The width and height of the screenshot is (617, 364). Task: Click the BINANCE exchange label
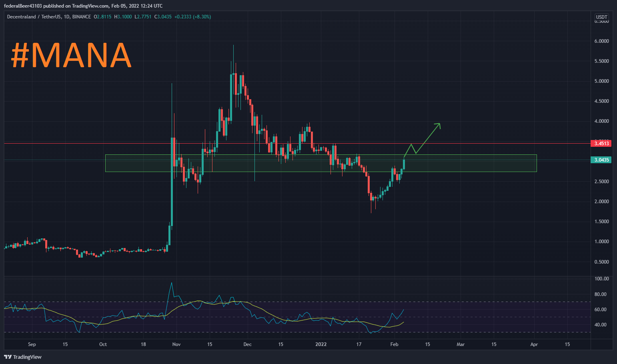[82, 17]
